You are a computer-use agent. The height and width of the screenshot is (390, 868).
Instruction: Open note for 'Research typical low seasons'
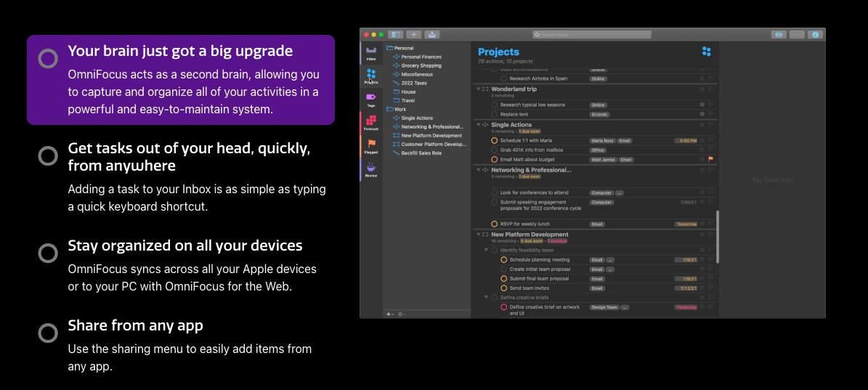pyautogui.click(x=702, y=105)
